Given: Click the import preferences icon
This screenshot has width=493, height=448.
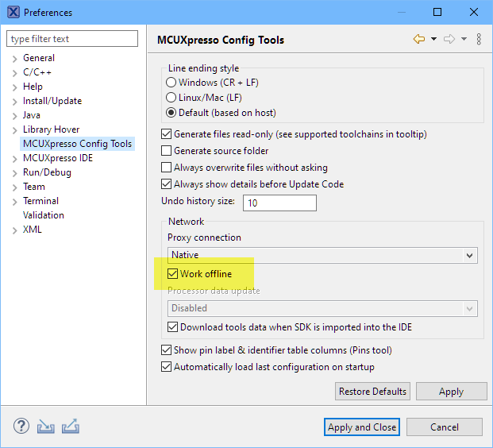Looking at the screenshot, I should click(45, 427).
